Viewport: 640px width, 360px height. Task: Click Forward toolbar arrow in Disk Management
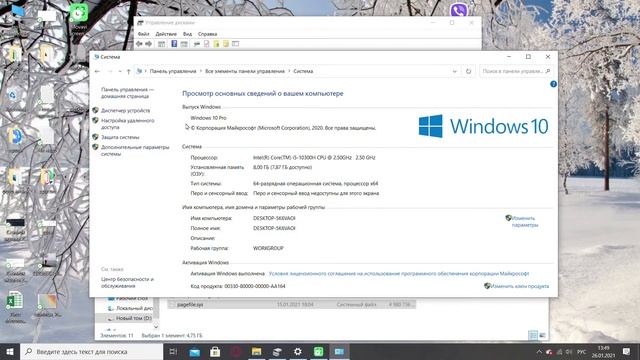pos(149,44)
